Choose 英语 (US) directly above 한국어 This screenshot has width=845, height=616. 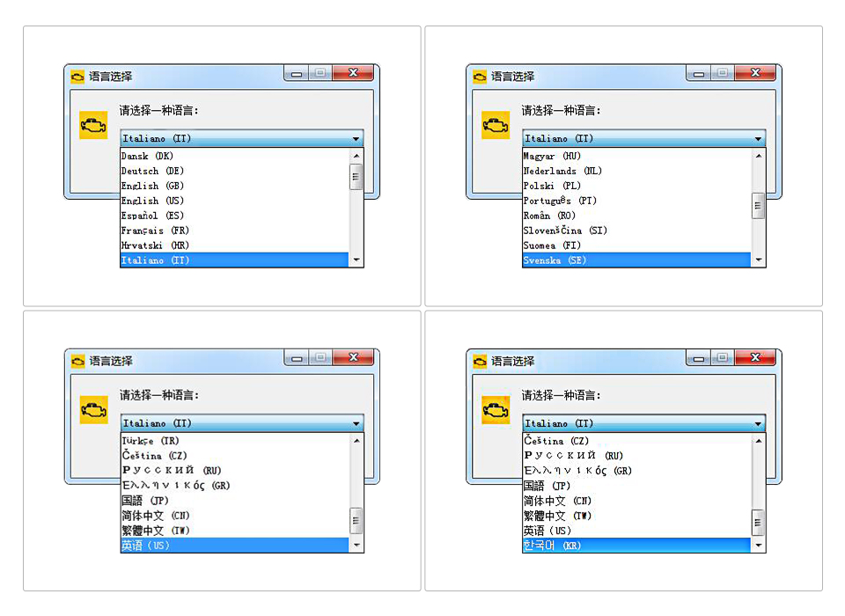tap(636, 531)
